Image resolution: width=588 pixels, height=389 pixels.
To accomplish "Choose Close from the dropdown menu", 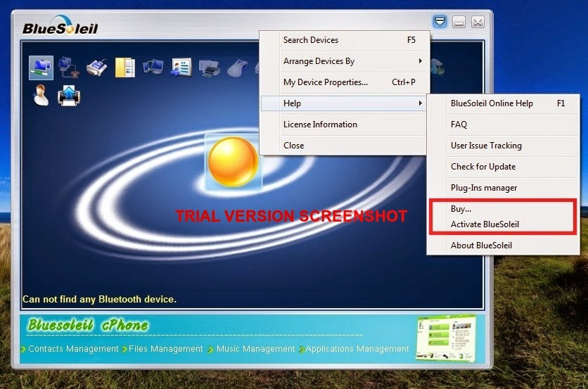I will point(344,145).
